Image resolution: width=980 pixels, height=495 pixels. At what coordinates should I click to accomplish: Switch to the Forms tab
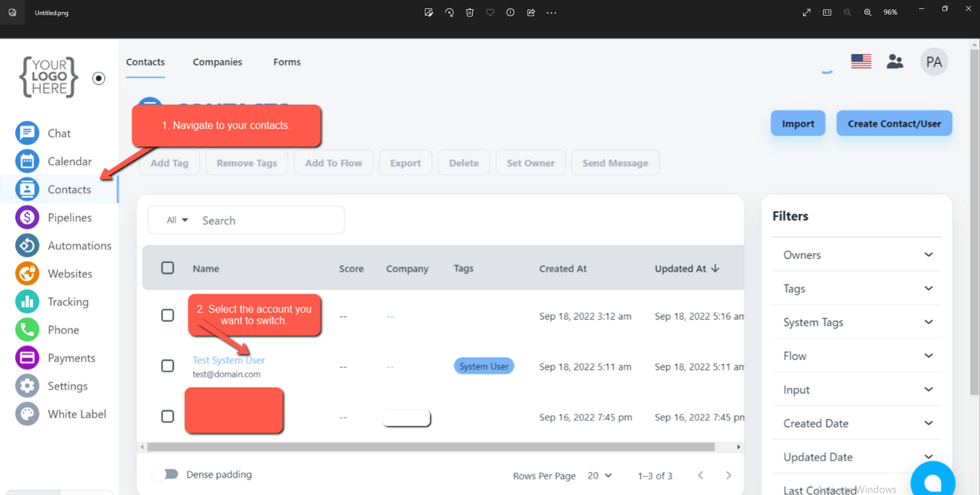click(287, 62)
